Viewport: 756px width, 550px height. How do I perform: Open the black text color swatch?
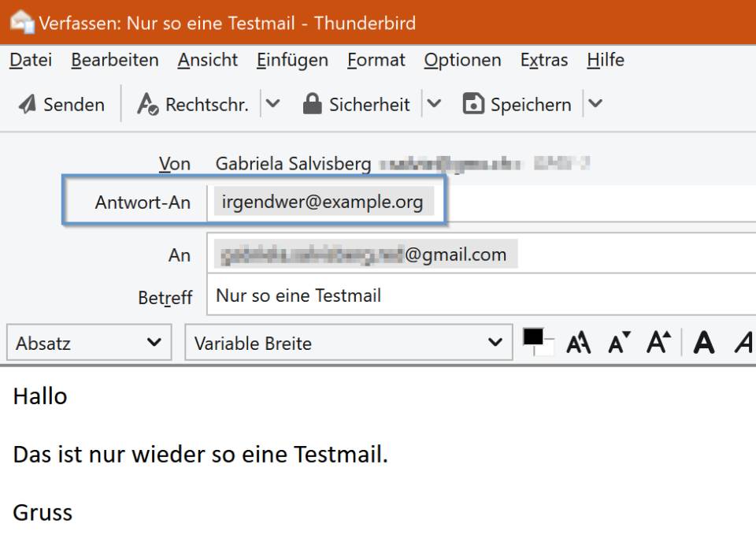click(533, 337)
